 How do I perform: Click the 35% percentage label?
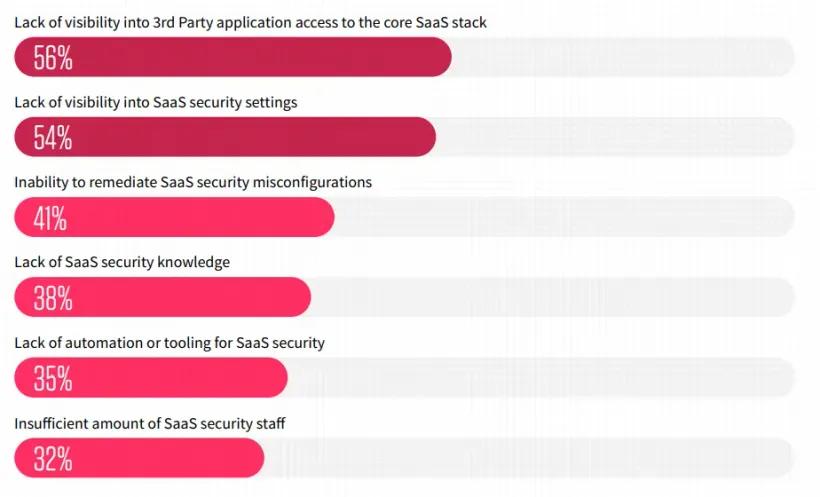click(x=53, y=378)
